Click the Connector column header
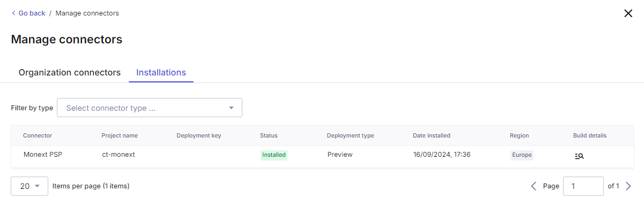 point(38,136)
